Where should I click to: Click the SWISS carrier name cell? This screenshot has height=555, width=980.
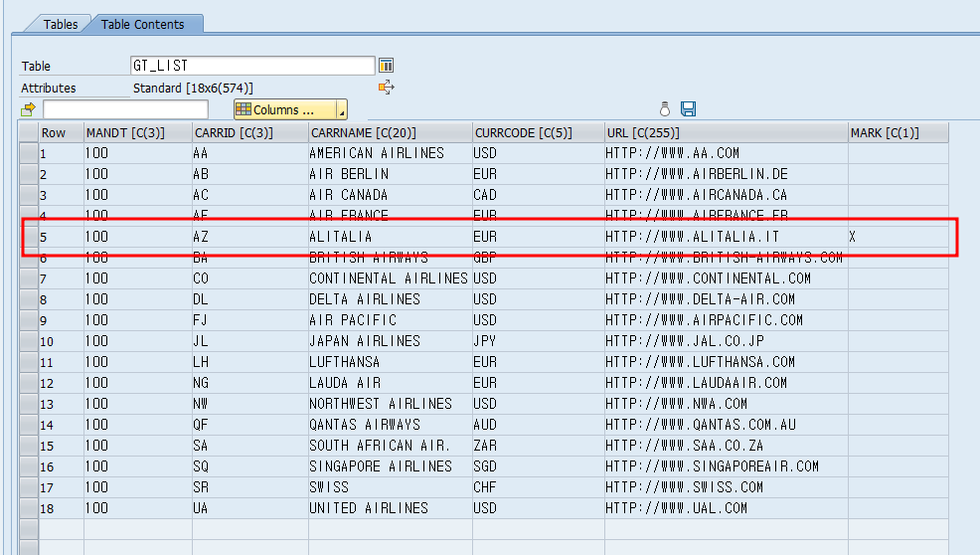(x=391, y=486)
